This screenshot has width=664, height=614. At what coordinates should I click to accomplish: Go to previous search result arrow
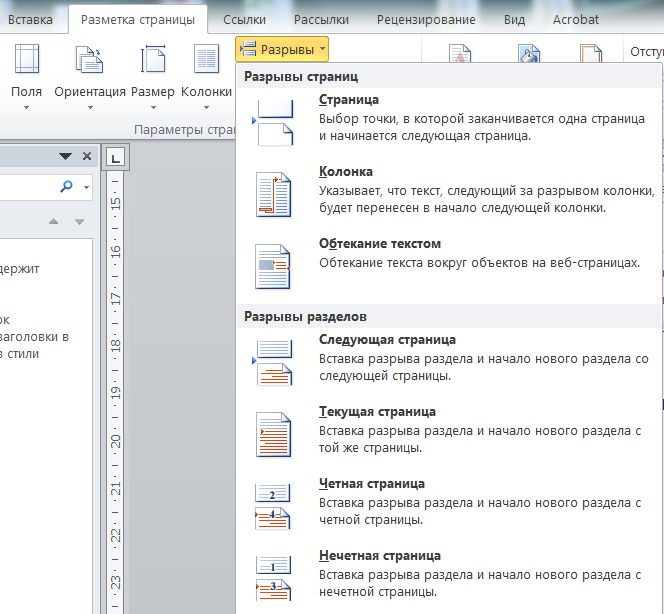click(x=53, y=221)
